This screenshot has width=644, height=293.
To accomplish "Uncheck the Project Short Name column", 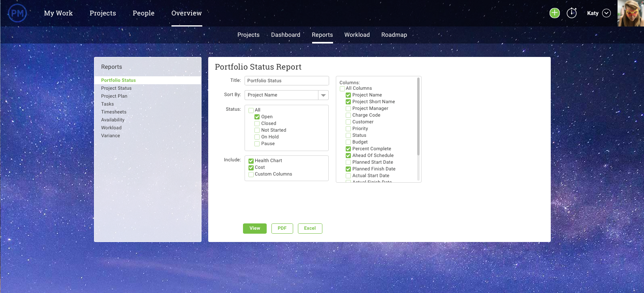I will click(348, 102).
